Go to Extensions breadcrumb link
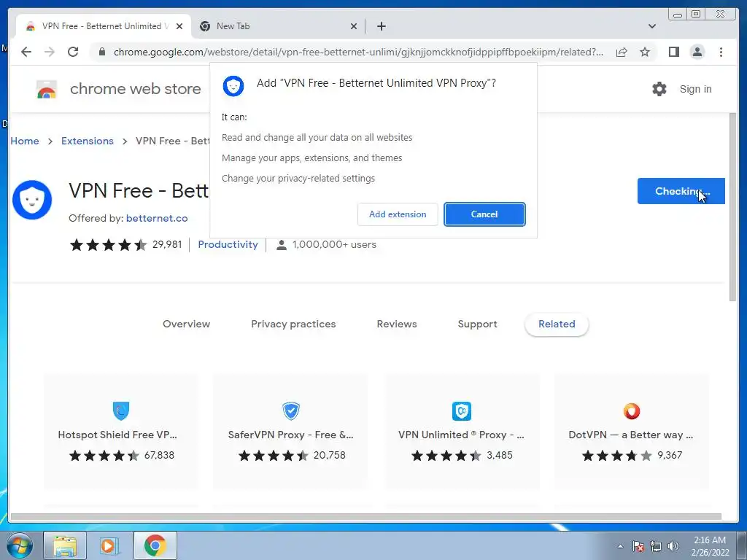747x560 pixels. pos(88,141)
